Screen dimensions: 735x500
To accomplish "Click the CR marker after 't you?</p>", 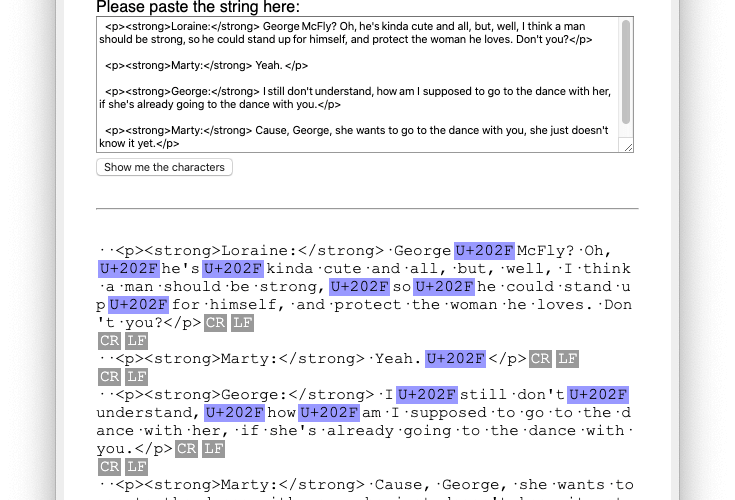I will tap(215, 323).
